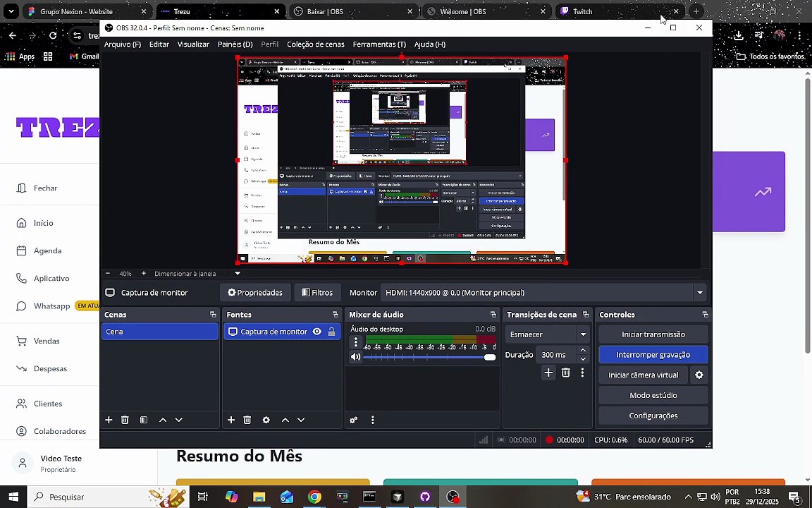This screenshot has height=508, width=812.
Task: Delete selected scene with Cenas trash icon
Action: (x=125, y=420)
